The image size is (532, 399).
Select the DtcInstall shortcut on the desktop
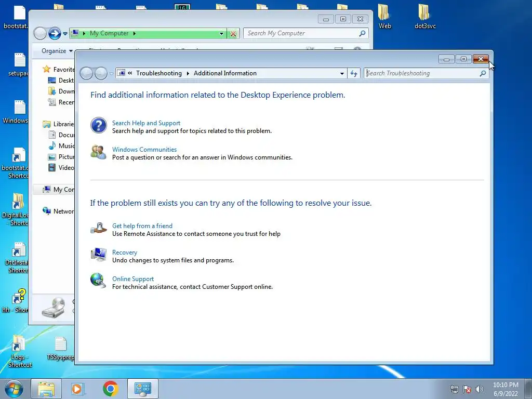coord(16,257)
